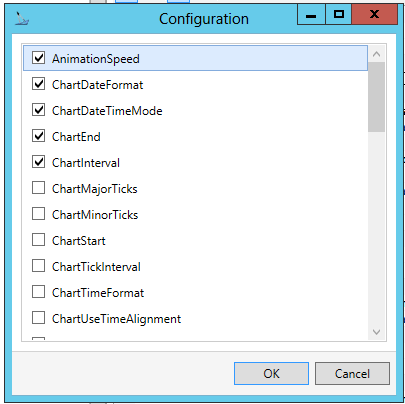Turn on ChartUseTimeAlignment checkbox

click(39, 318)
